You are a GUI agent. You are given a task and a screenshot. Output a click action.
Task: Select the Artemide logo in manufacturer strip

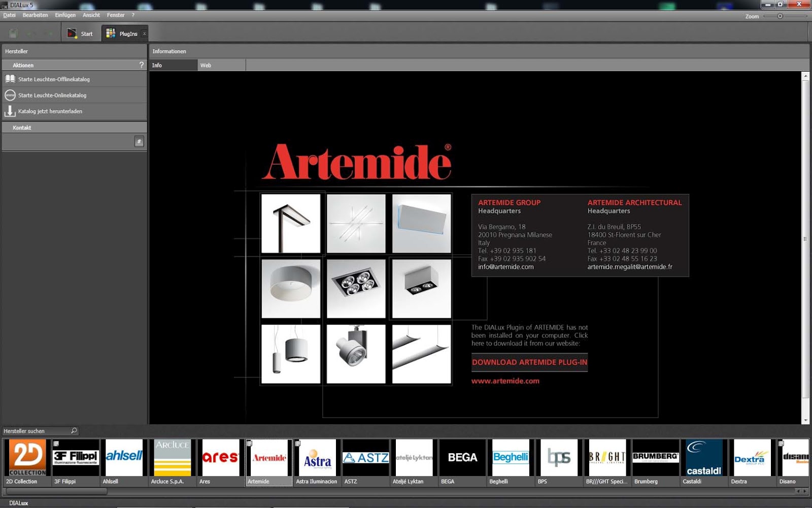point(269,458)
